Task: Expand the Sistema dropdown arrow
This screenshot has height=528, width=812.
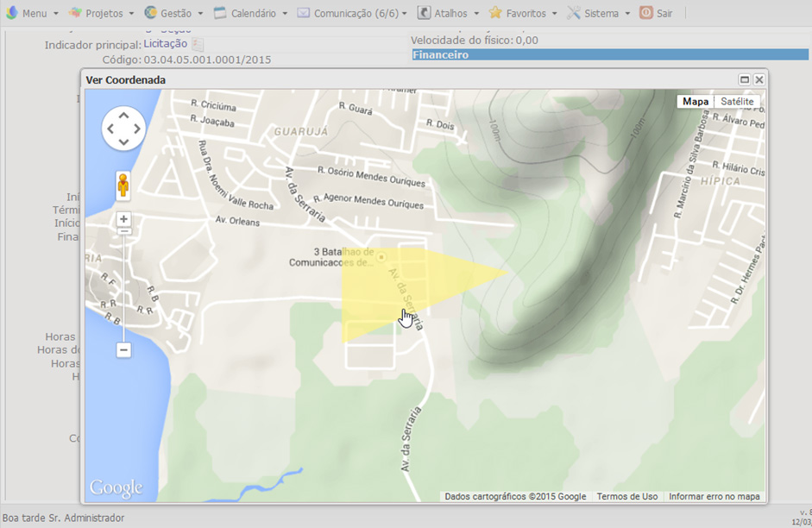Action: [627, 14]
